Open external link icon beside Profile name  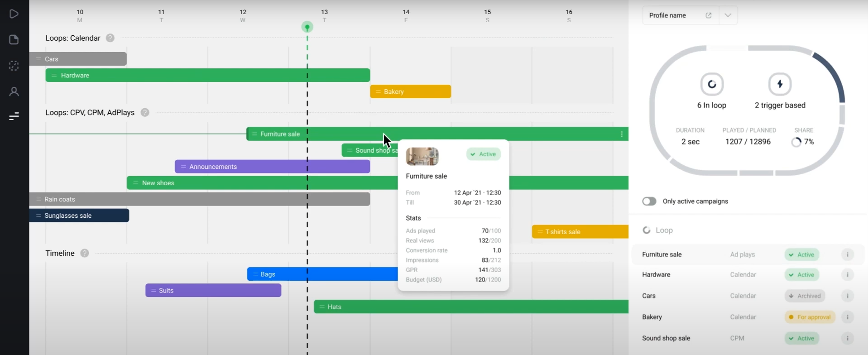(x=709, y=15)
